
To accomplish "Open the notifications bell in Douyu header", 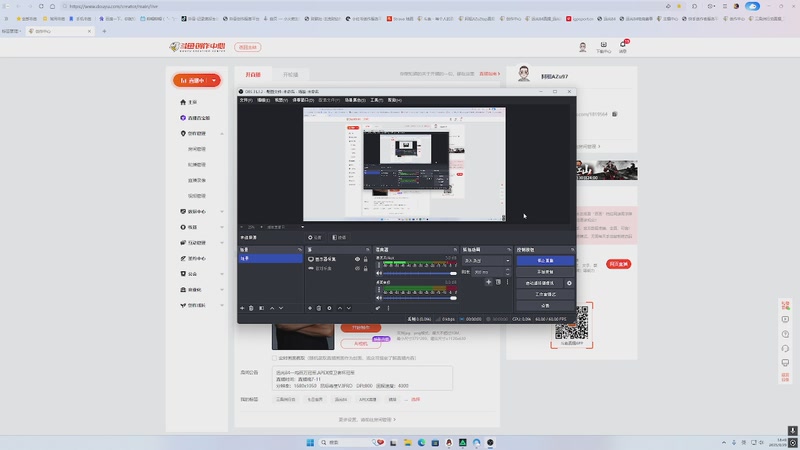I will coord(623,45).
